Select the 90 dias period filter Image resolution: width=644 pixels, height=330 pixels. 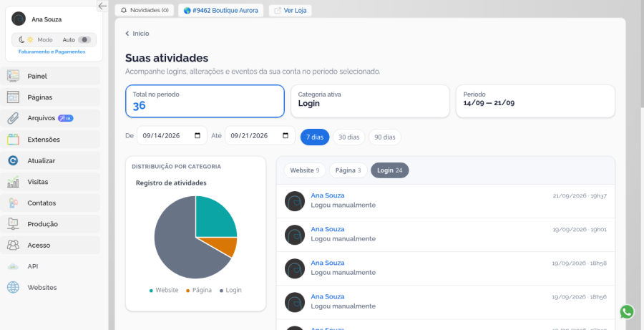(385, 137)
